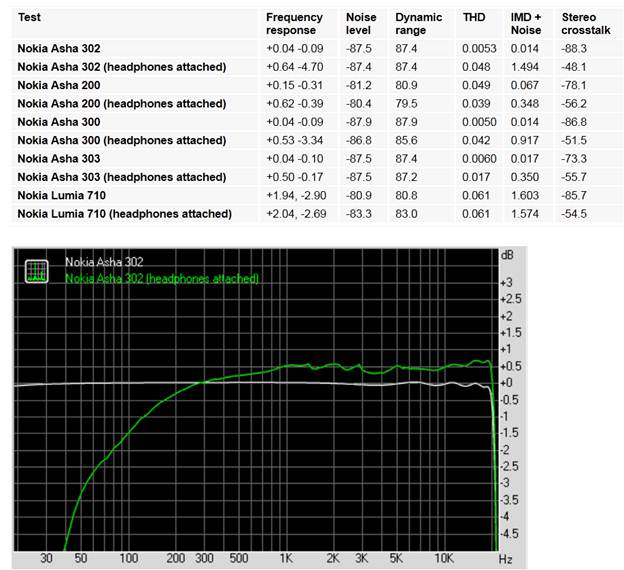Image resolution: width=624 pixels, height=570 pixels.
Task: Select the 'Nokia Asha 200' row name
Action: 59,85
